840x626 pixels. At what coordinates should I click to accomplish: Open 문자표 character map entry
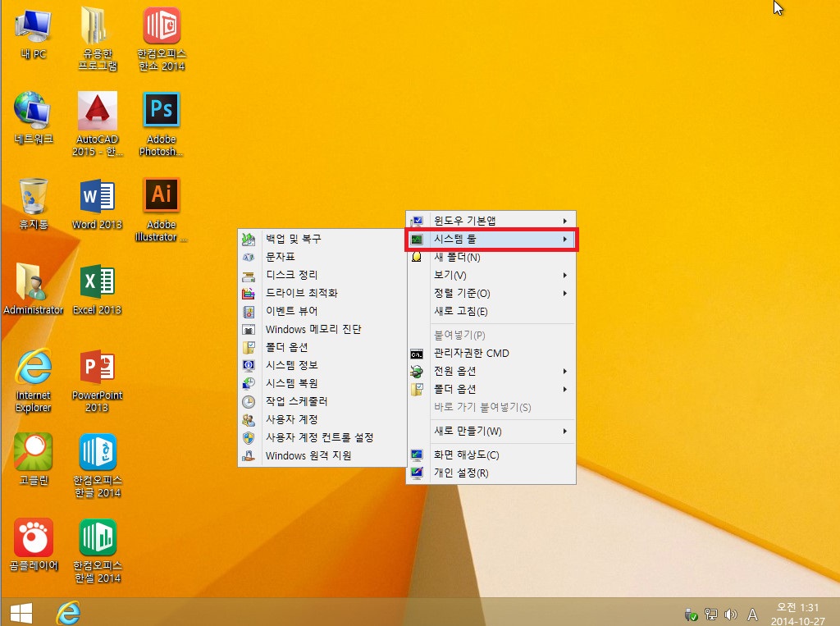click(322, 257)
